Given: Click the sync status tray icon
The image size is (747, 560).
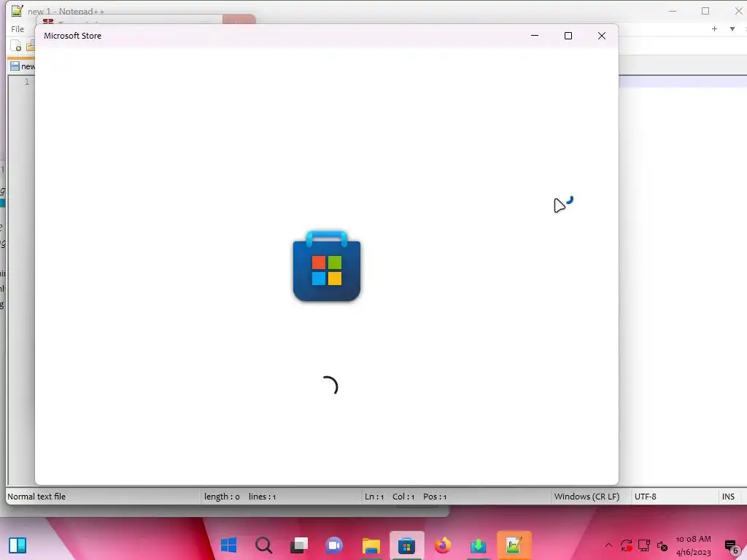Looking at the screenshot, I should 626,545.
